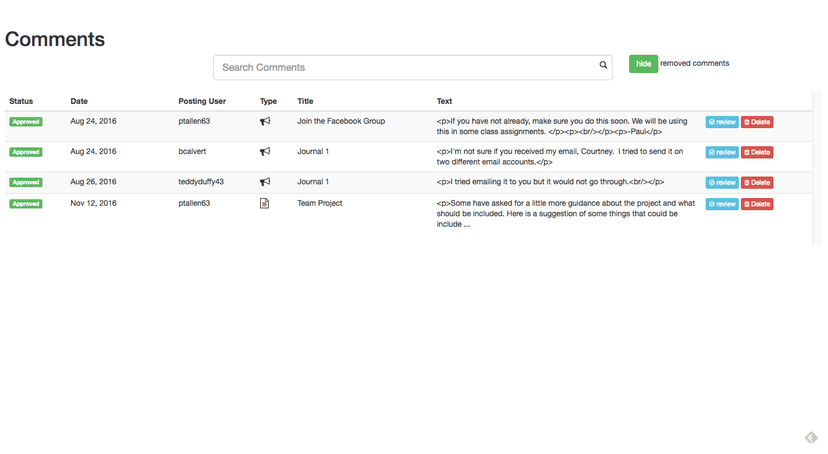Screen dimensions: 828x454
Task: Click the Status column header
Action: [21, 101]
